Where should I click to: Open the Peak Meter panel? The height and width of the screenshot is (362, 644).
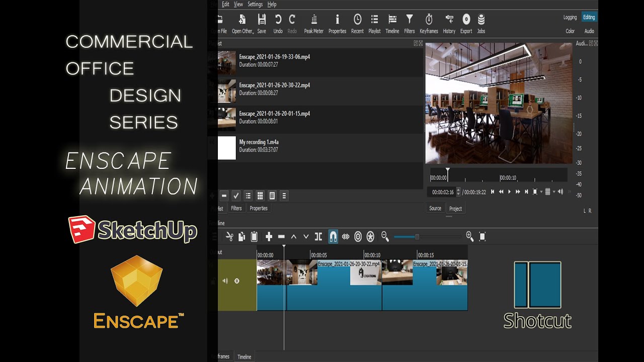point(314,24)
